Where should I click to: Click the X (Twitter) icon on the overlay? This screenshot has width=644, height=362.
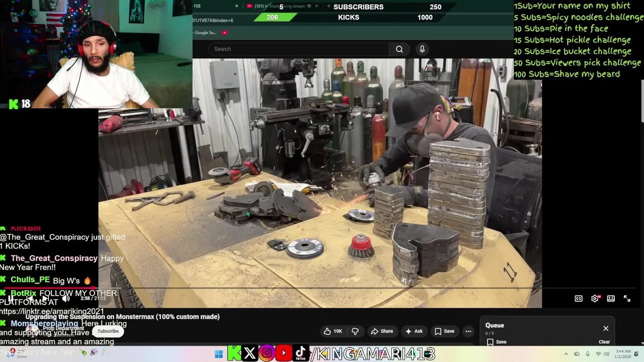point(250,353)
